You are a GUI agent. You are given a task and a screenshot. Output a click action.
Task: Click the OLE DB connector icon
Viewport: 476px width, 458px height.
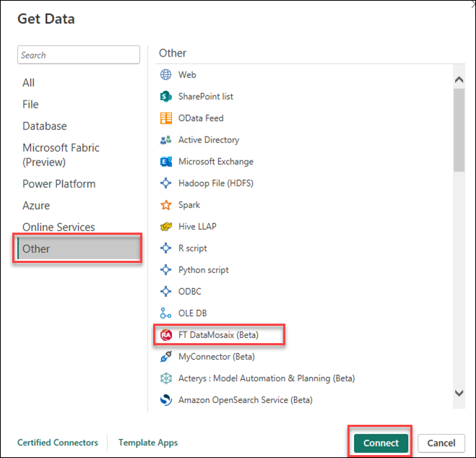[x=165, y=314]
